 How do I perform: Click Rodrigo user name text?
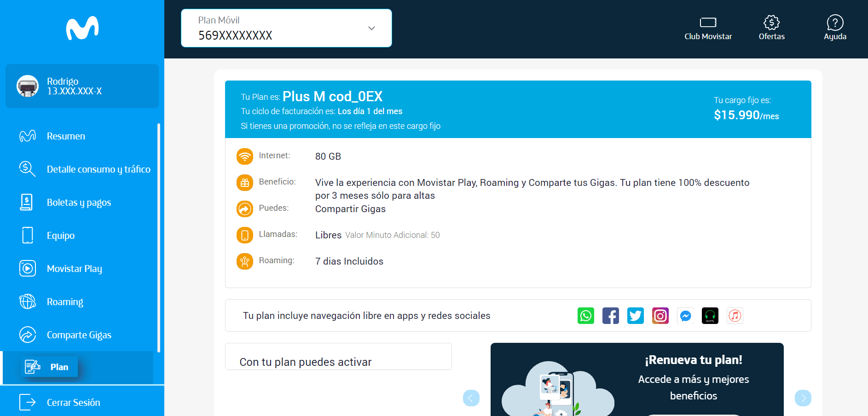point(63,81)
